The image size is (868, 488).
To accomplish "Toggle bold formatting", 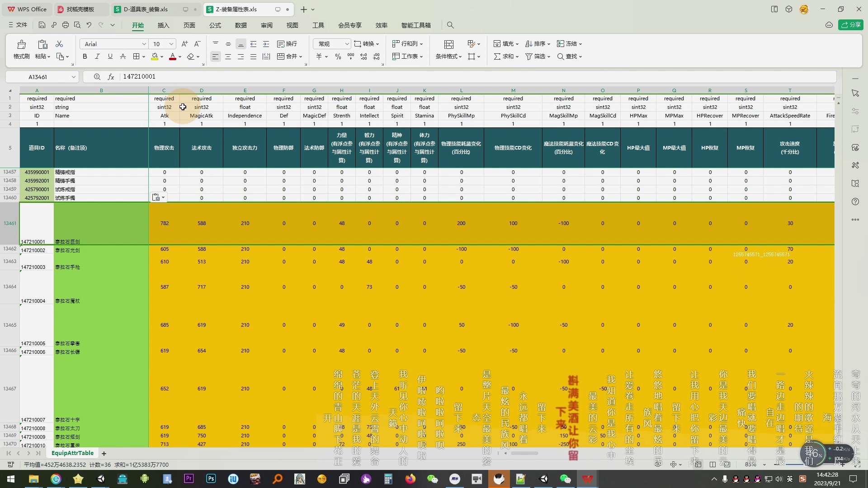I will pos(85,56).
